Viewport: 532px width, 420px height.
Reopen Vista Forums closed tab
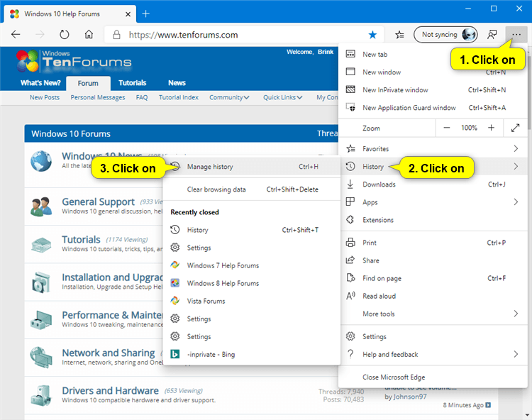[x=252, y=301]
